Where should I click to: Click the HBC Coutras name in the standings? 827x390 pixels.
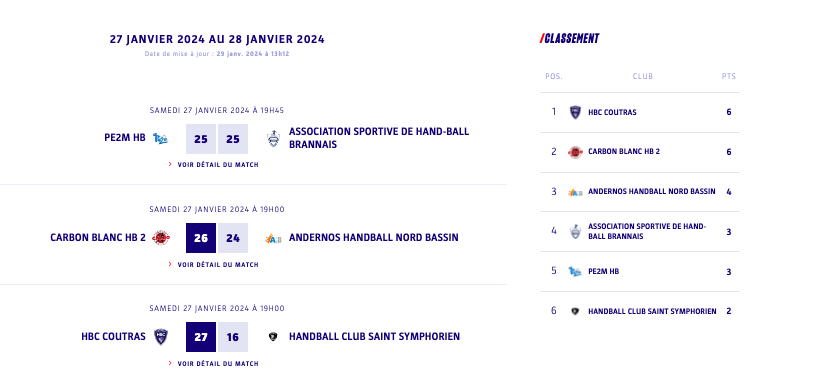click(612, 112)
